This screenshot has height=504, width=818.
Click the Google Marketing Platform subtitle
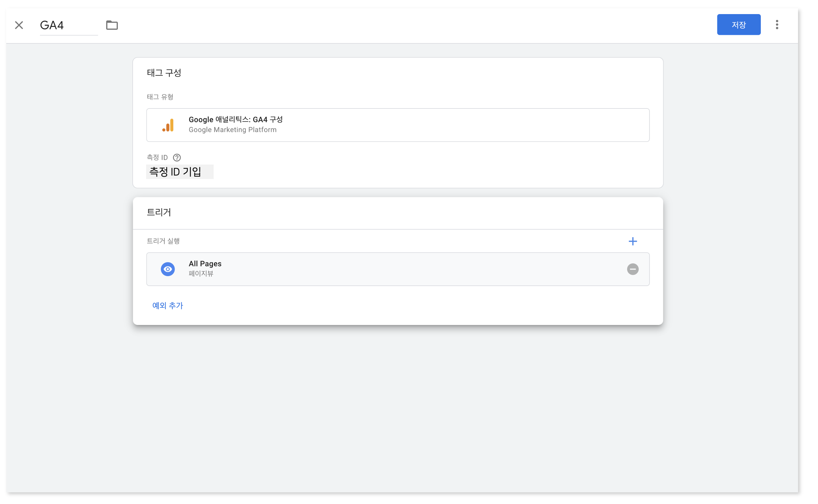tap(232, 130)
